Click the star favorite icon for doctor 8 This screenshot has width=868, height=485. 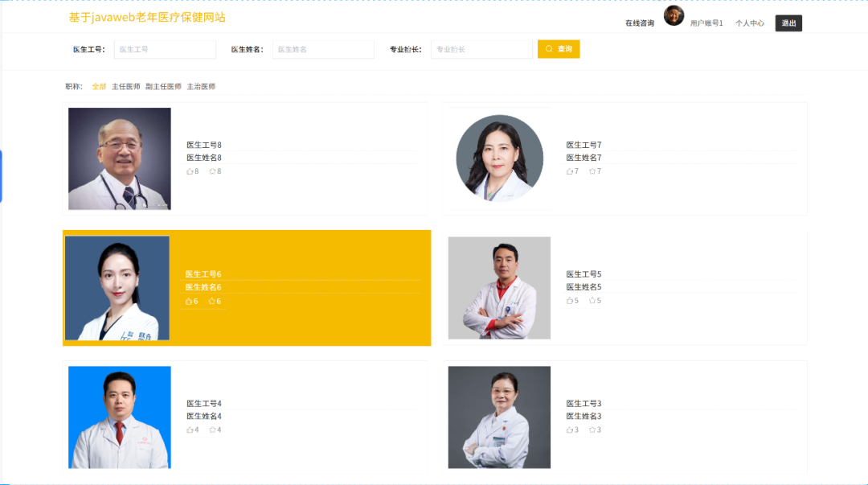pyautogui.click(x=212, y=171)
